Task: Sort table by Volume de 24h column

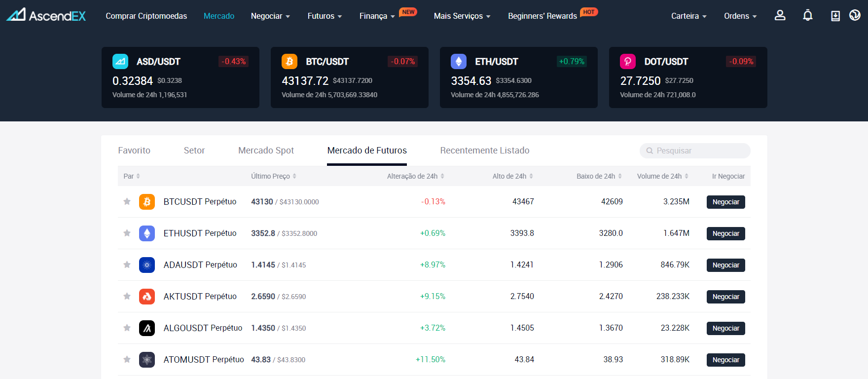Action: pyautogui.click(x=663, y=176)
